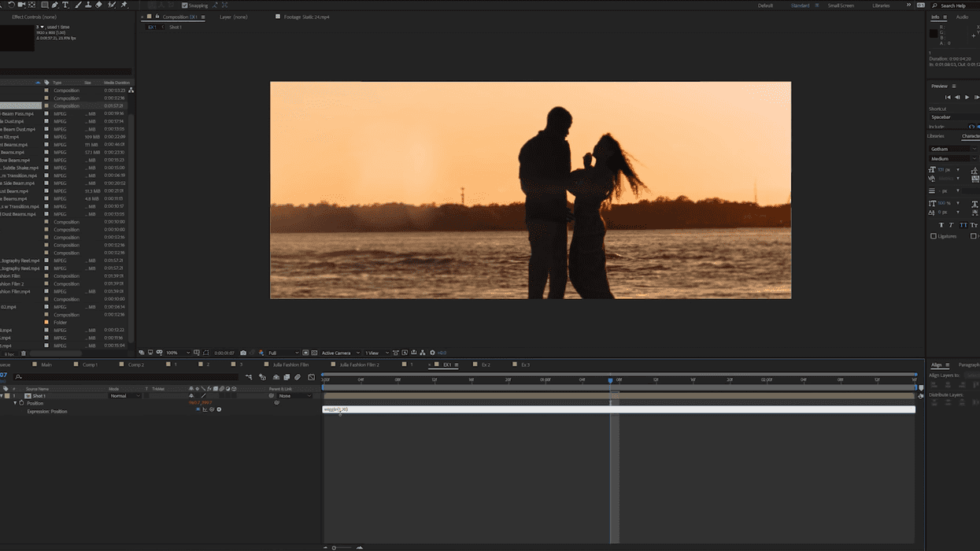
Task: Click the delete trash icon in Project panel
Action: click(23, 353)
